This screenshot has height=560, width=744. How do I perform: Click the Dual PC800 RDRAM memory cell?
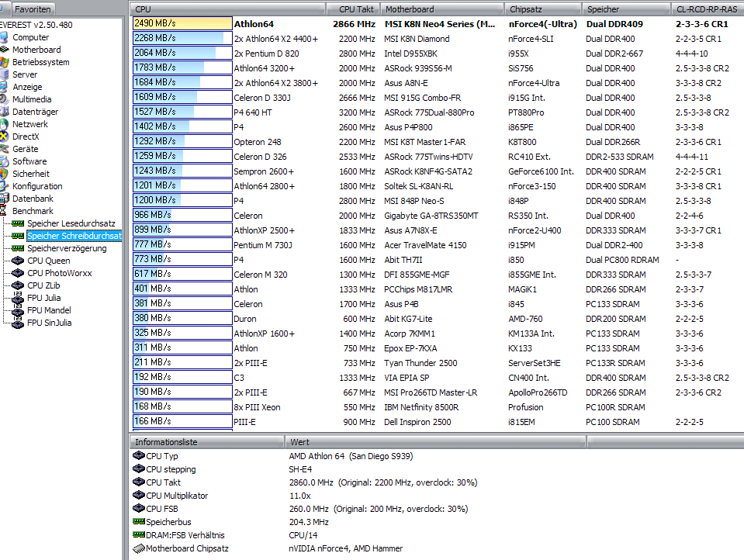point(622,260)
